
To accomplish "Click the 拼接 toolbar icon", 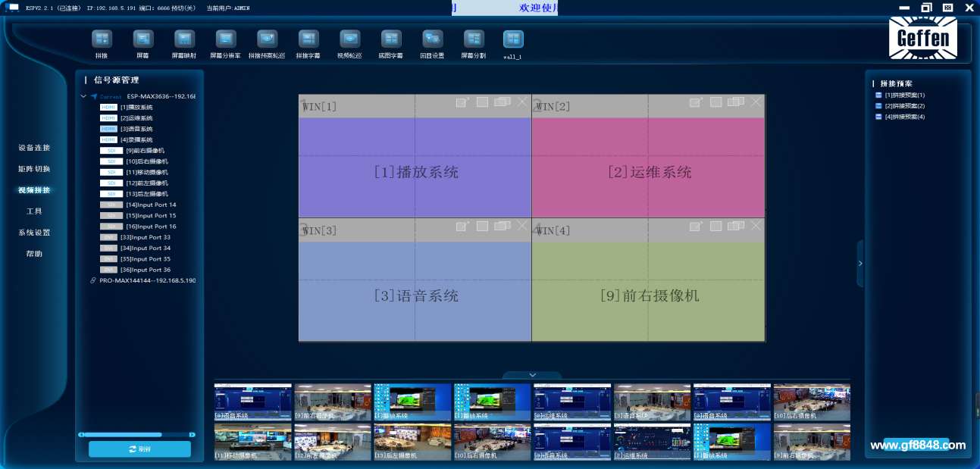I will point(102,39).
